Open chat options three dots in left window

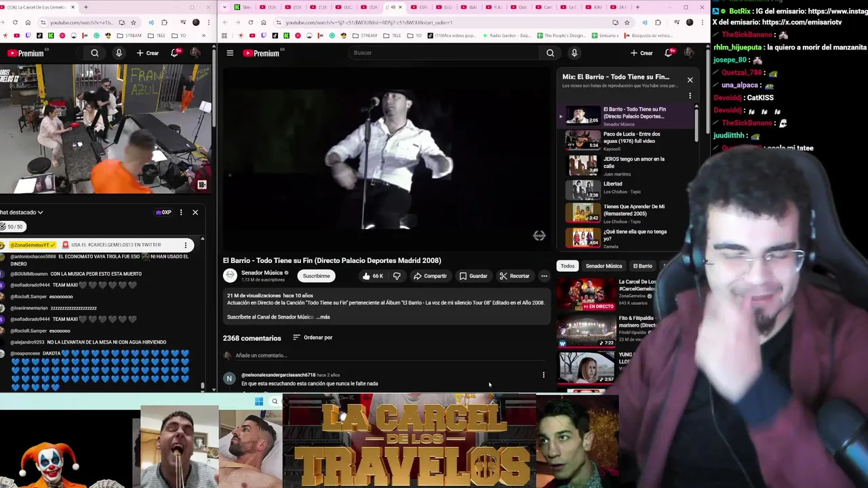click(181, 212)
